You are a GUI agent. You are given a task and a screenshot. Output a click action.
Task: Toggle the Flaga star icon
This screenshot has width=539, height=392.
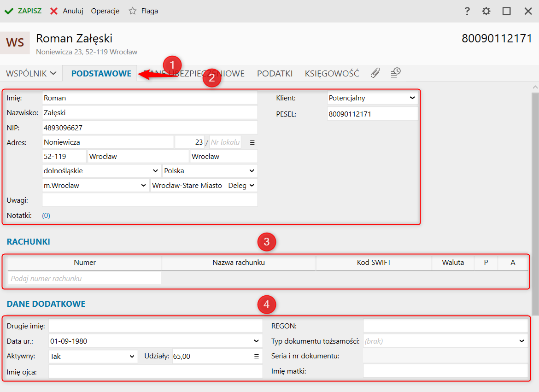(132, 11)
